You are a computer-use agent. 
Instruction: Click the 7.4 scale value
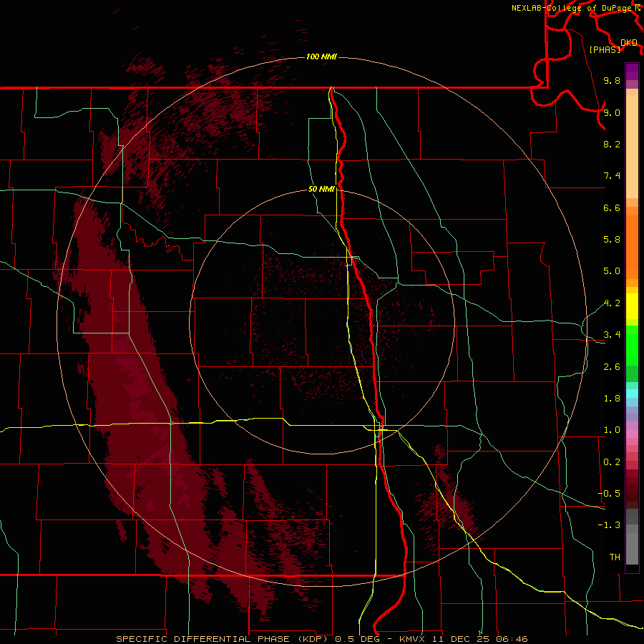point(612,176)
